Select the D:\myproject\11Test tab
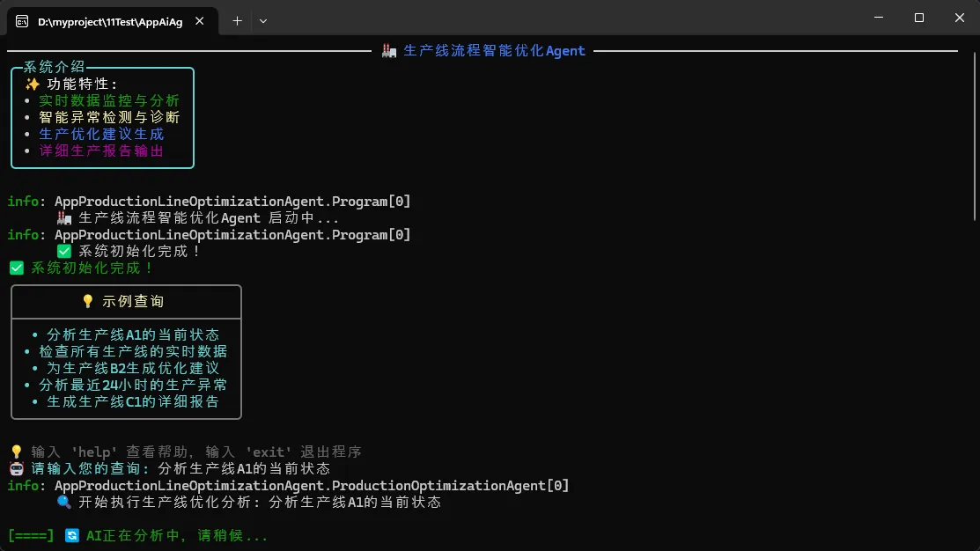Image resolution: width=980 pixels, height=551 pixels. click(x=110, y=21)
